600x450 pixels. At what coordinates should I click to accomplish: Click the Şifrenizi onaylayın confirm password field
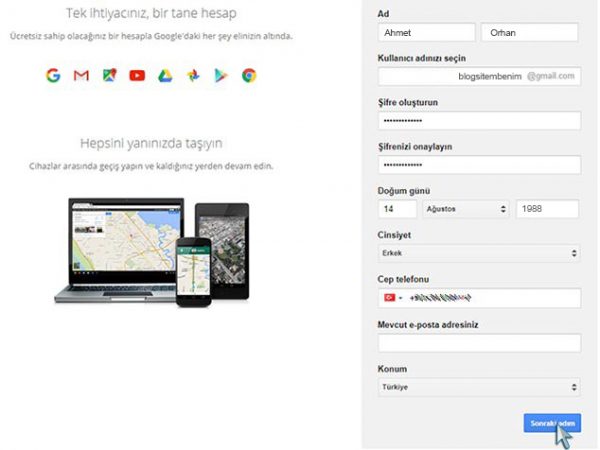pos(479,165)
